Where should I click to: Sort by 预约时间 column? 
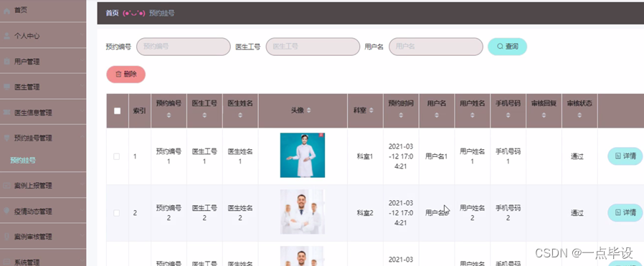401,116
